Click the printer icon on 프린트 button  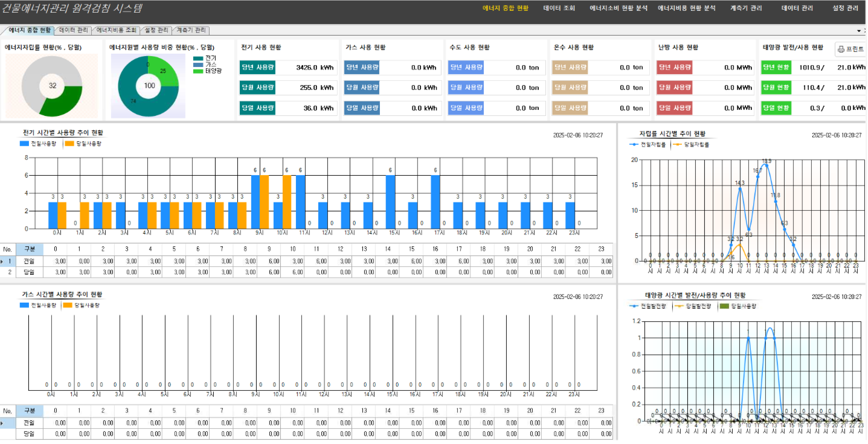coord(841,50)
